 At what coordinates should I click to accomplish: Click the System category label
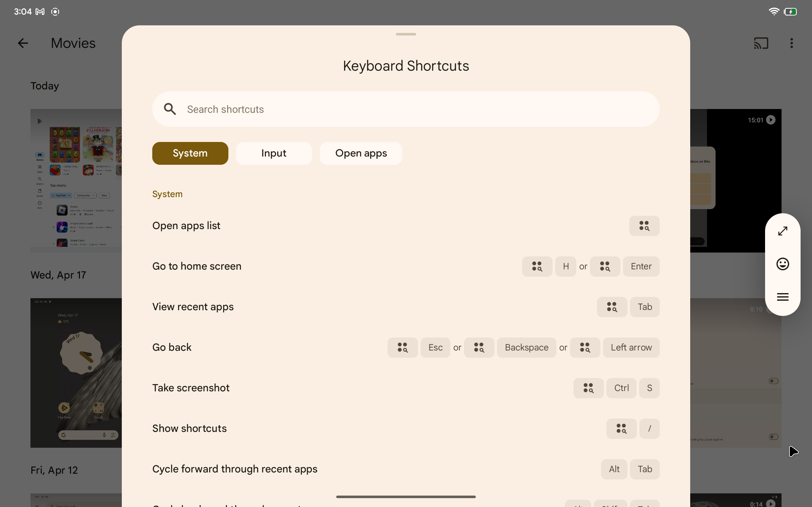(167, 193)
